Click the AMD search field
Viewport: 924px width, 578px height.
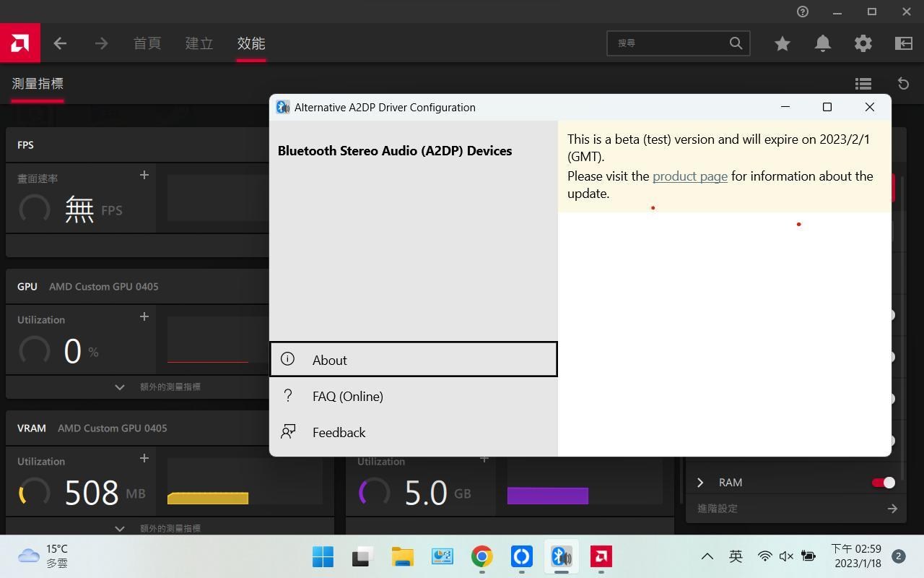click(669, 43)
